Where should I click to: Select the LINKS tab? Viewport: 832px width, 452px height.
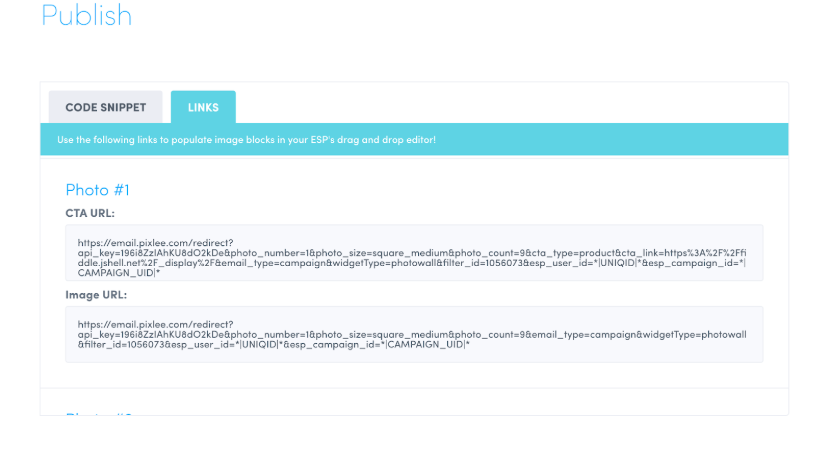click(x=203, y=107)
